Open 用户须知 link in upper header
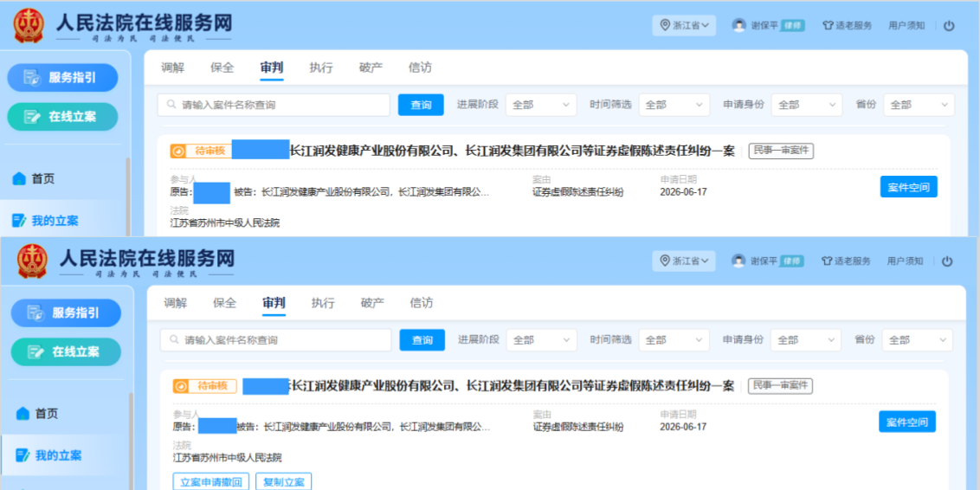This screenshot has width=980, height=490. click(907, 26)
